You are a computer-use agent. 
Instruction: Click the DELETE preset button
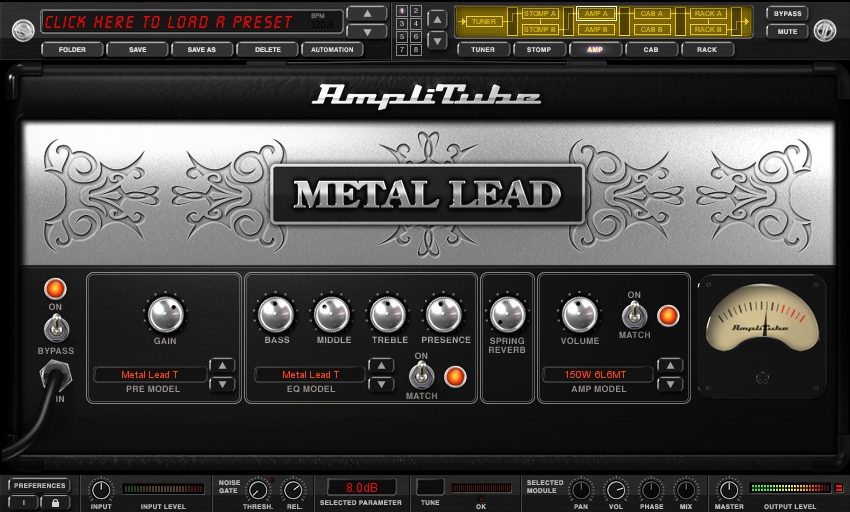click(268, 49)
